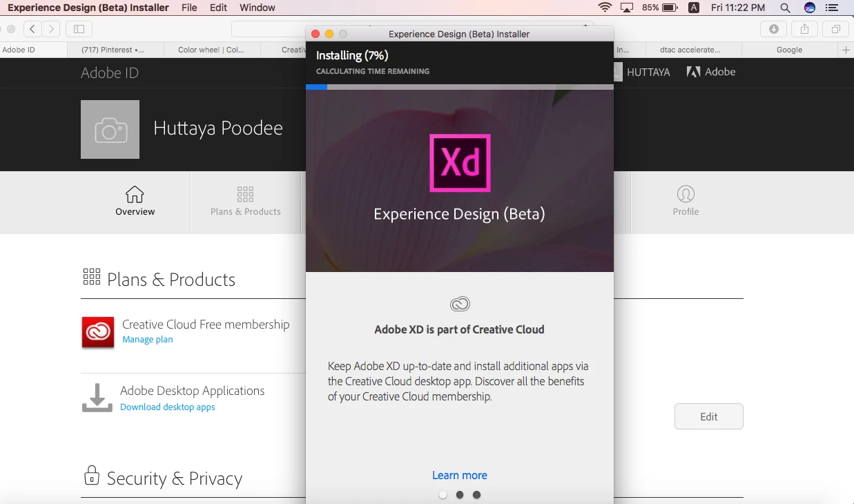The width and height of the screenshot is (854, 504).
Task: Click the Security & Privacy lock icon
Action: point(91,476)
